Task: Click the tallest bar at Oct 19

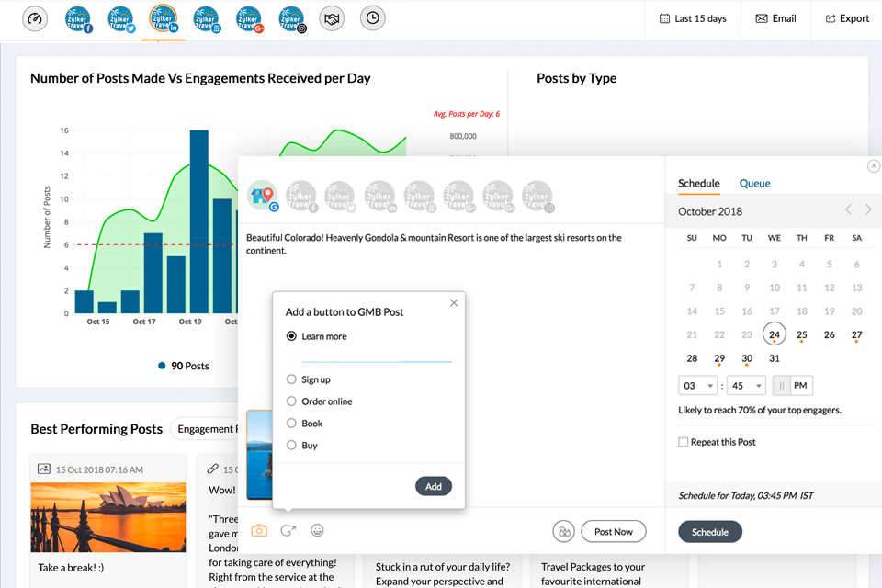Action: click(199, 221)
